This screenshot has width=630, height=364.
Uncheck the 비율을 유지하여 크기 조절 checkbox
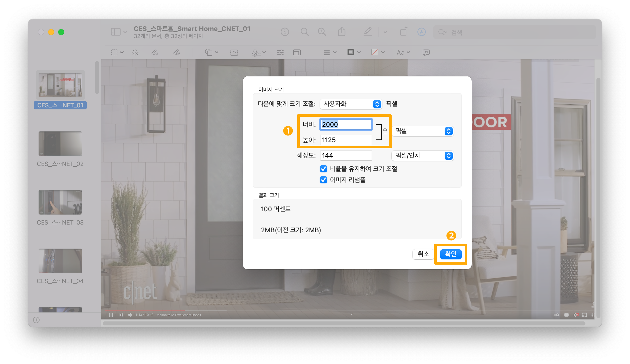click(x=324, y=169)
